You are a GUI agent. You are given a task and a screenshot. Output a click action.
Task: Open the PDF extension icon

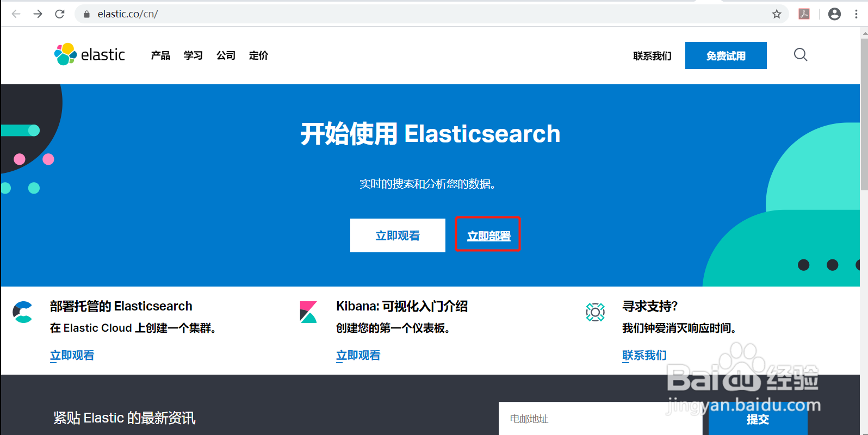[804, 14]
